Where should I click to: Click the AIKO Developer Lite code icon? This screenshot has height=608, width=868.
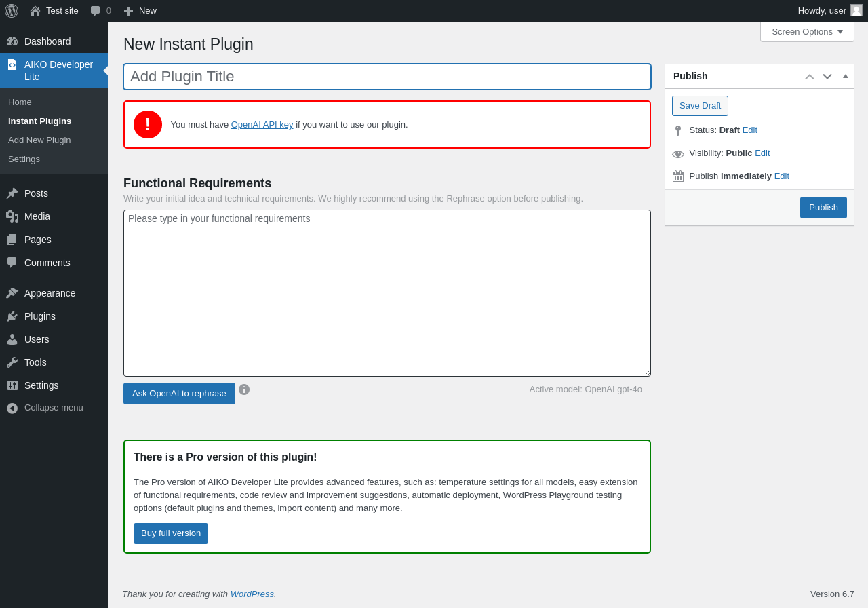click(12, 64)
